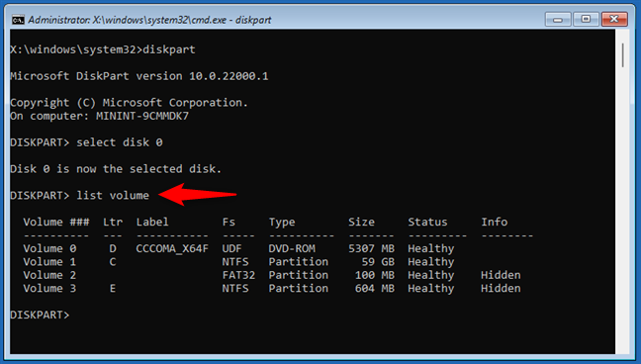Click the CCCOMA_X64F label text
641x364 pixels.
pyautogui.click(x=172, y=248)
